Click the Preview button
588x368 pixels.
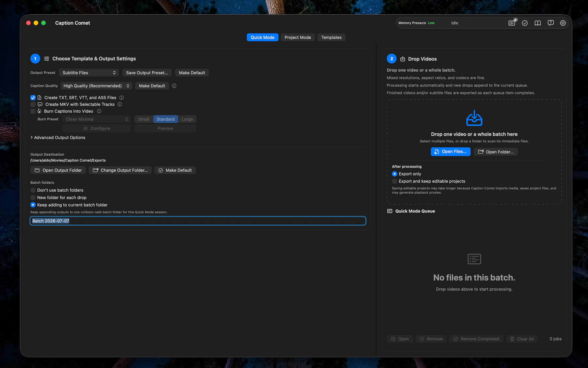click(x=165, y=128)
